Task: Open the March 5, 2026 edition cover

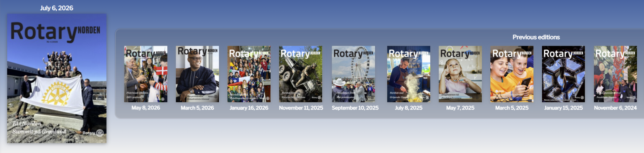Action: pyautogui.click(x=197, y=74)
